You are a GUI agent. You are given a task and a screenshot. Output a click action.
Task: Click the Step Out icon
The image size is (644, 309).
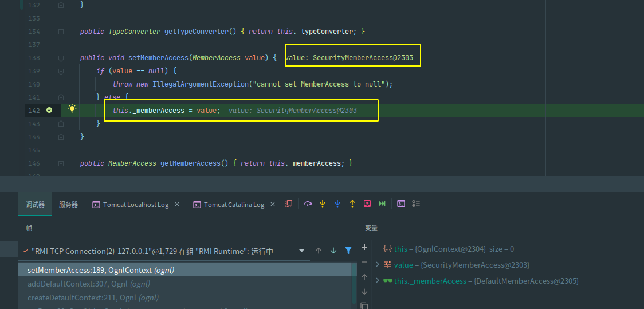pos(352,204)
